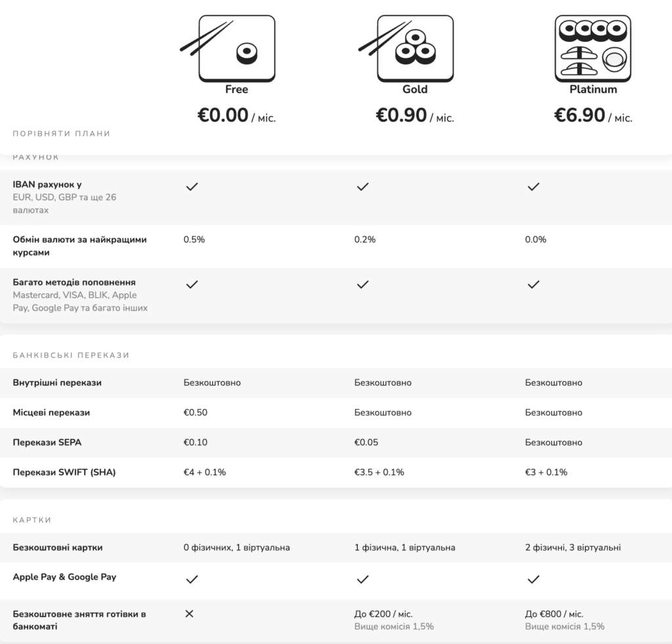The image size is (672, 644).
Task: Open the ПОРІВНЯТИ ПЛАНИ menu
Action: (59, 133)
